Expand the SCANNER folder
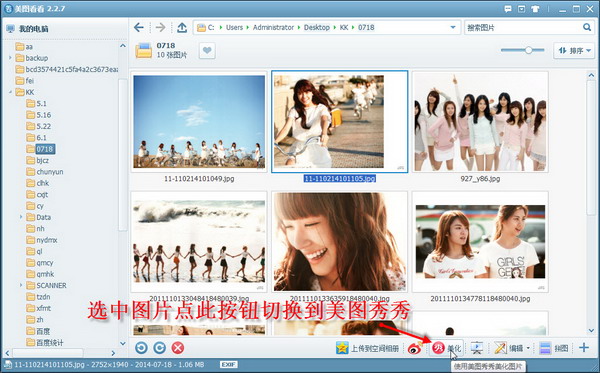 [x=21, y=285]
